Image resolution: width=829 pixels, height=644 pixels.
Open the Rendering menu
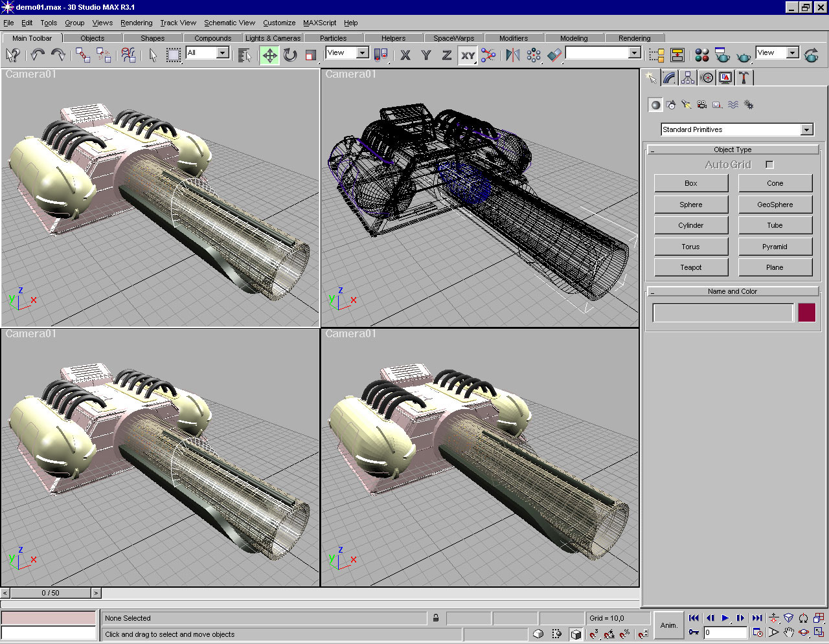136,23
